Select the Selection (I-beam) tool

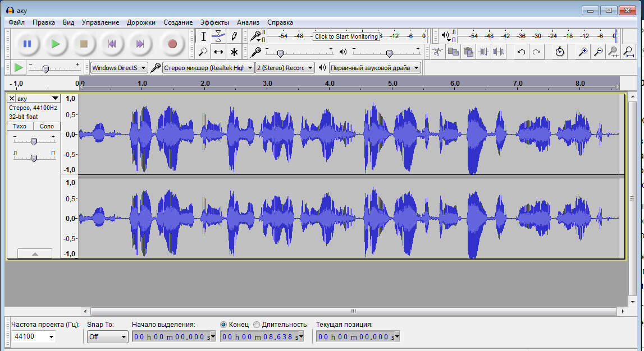203,36
